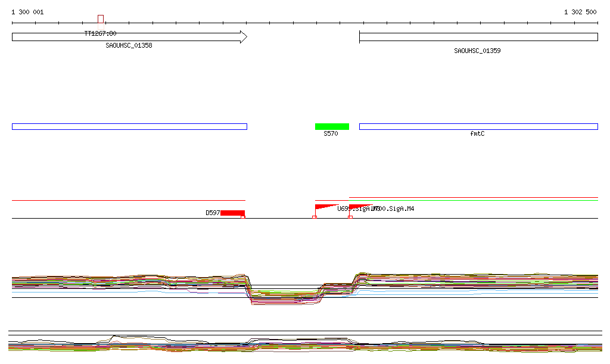Click the SAOUHSC_01358 label text

click(129, 45)
